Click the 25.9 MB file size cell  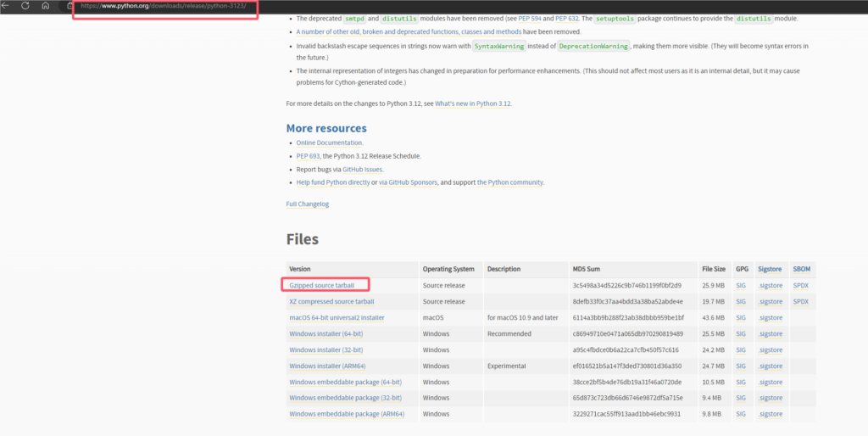713,285
